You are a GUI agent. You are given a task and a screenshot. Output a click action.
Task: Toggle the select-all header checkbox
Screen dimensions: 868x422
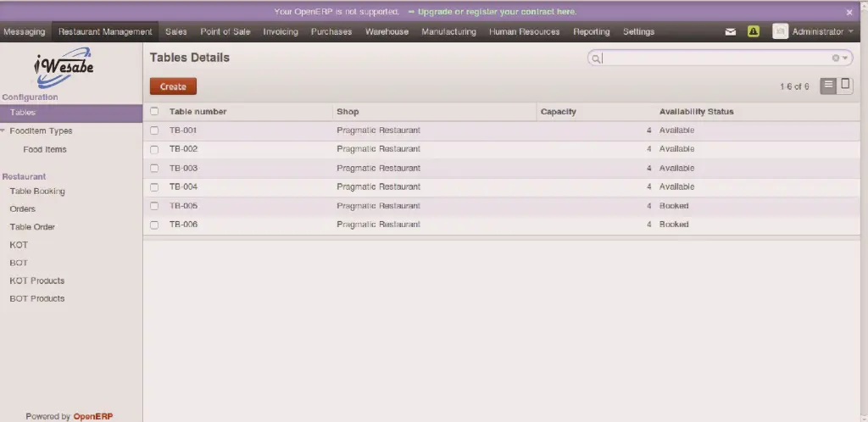click(154, 112)
